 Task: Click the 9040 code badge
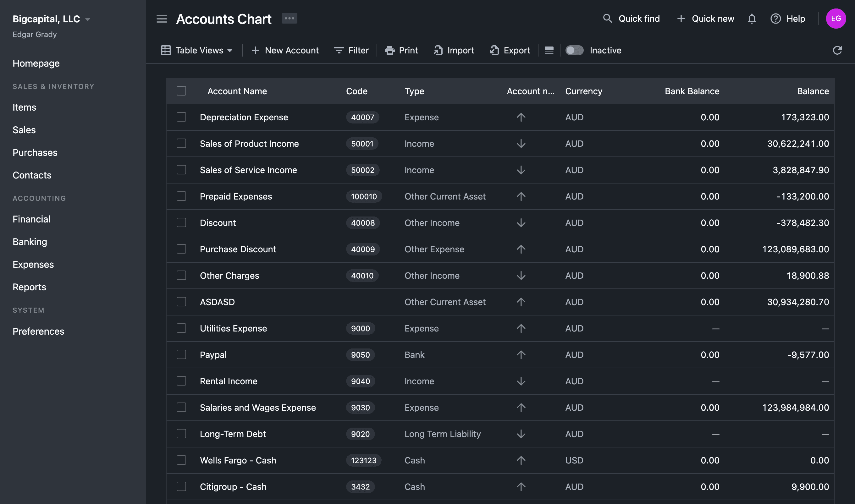click(x=361, y=381)
